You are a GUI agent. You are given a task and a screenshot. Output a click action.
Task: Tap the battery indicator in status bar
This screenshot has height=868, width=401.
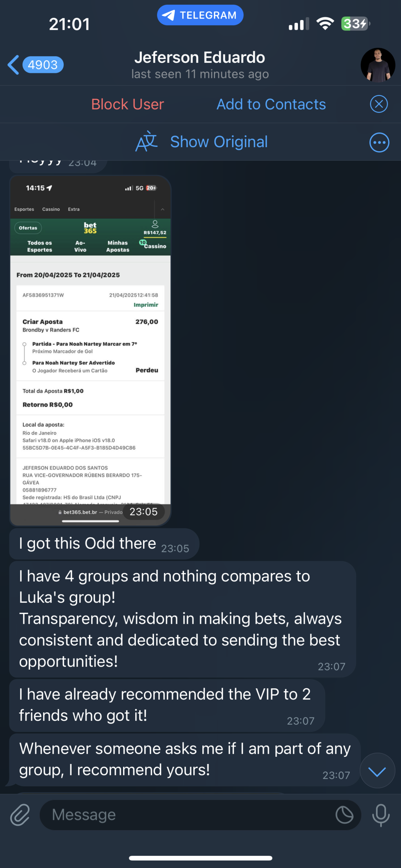point(356,24)
